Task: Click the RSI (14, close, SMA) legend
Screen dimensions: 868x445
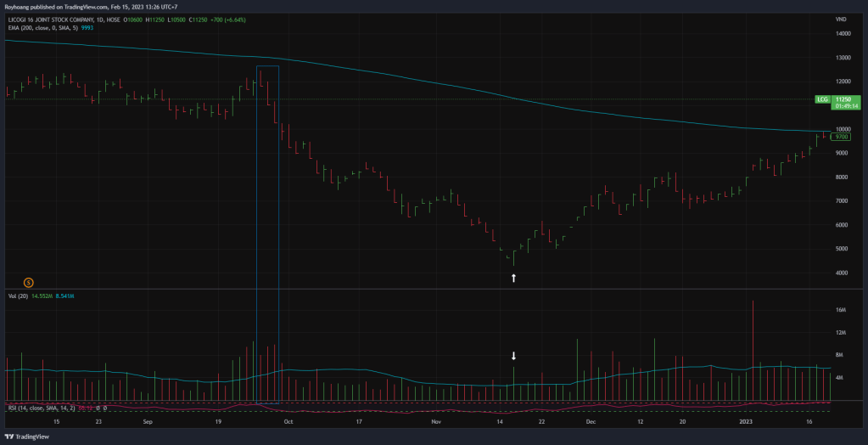Action: click(38, 408)
